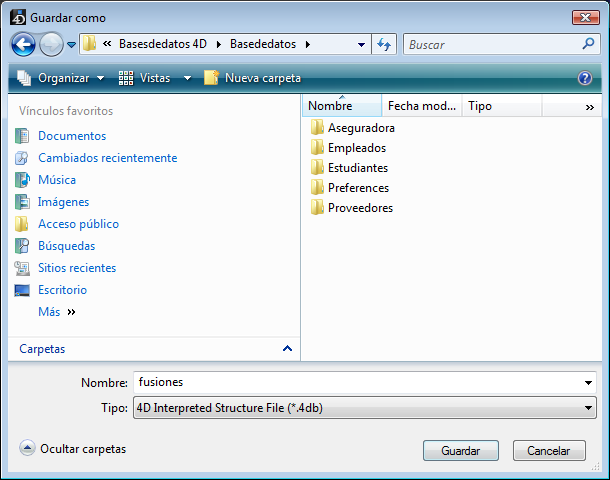Select the Empleados folder name
The height and width of the screenshot is (480, 610).
point(357,148)
